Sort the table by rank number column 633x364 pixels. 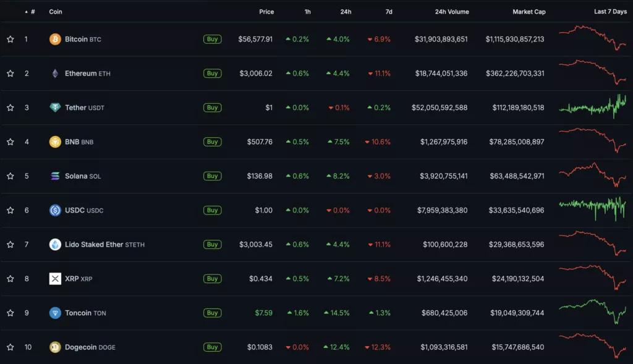click(32, 12)
